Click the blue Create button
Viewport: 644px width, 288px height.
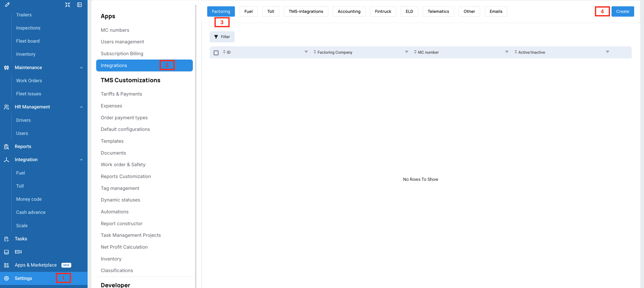click(623, 11)
